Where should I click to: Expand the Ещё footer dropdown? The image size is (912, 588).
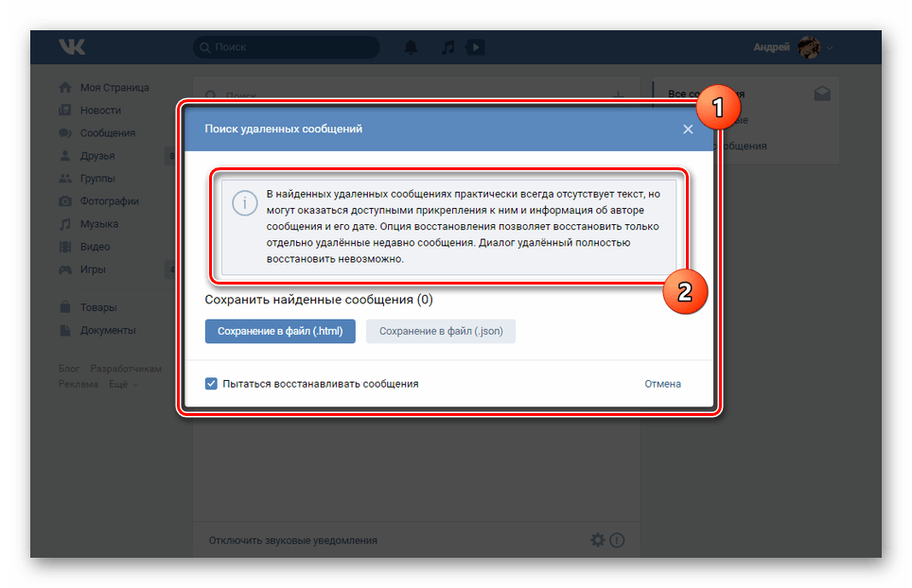[x=123, y=384]
